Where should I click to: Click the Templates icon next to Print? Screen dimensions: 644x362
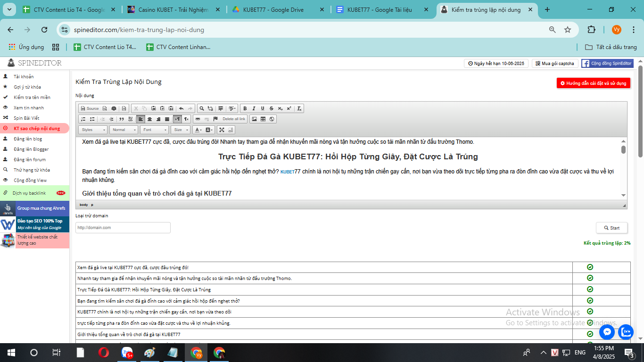tap(124, 108)
